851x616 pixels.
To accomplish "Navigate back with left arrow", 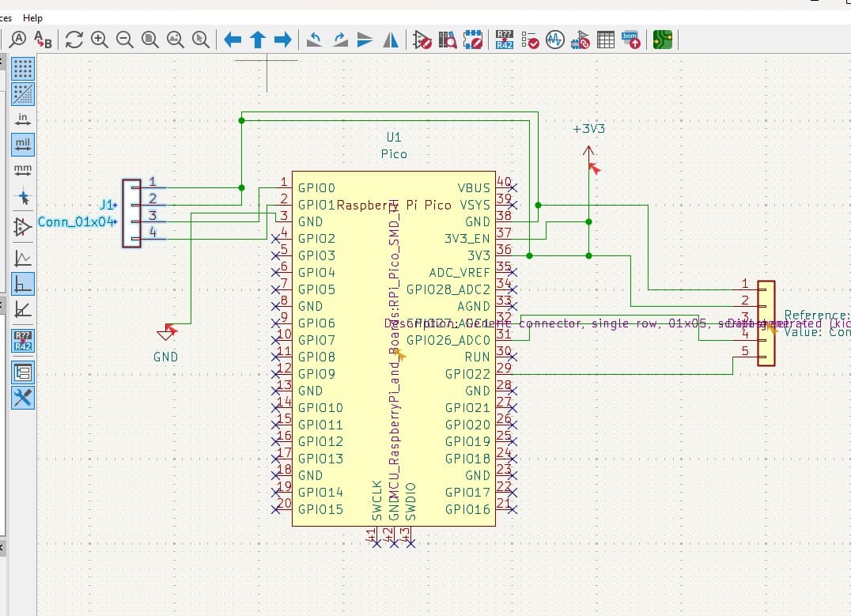I will 233,40.
